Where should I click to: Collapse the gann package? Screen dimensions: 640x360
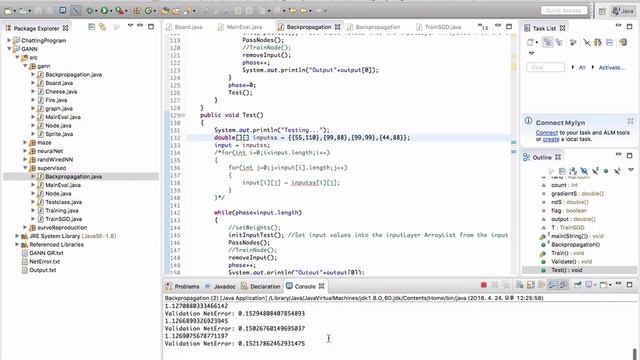25,66
